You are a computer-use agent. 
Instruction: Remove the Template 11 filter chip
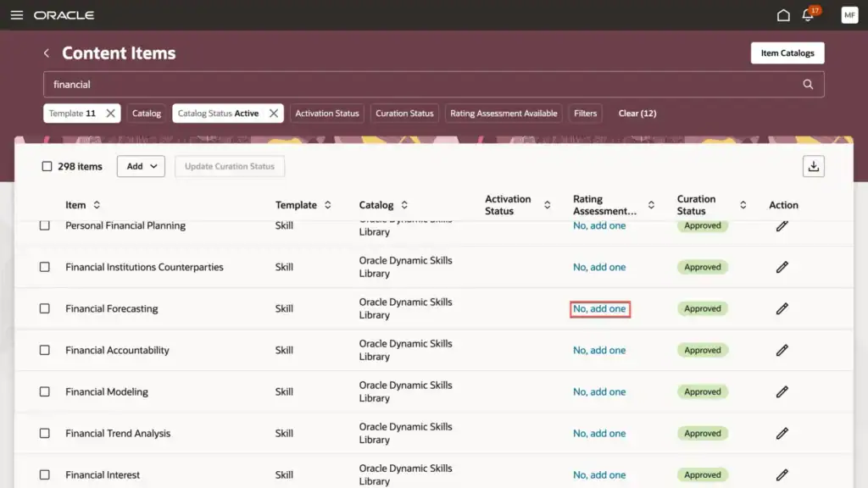point(111,114)
